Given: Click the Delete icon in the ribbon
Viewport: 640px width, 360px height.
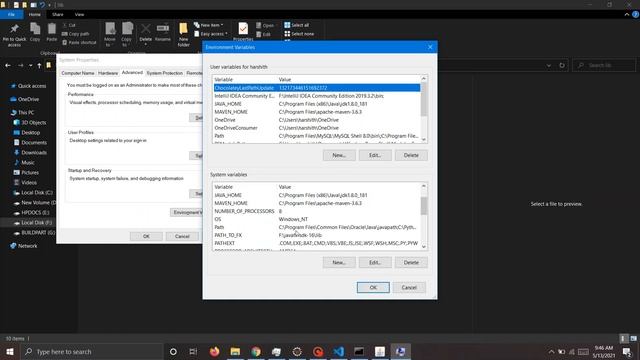Looking at the screenshot, I should click(x=146, y=34).
